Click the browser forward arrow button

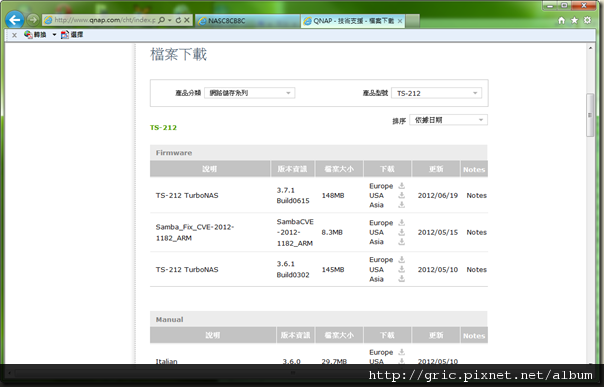[33, 19]
